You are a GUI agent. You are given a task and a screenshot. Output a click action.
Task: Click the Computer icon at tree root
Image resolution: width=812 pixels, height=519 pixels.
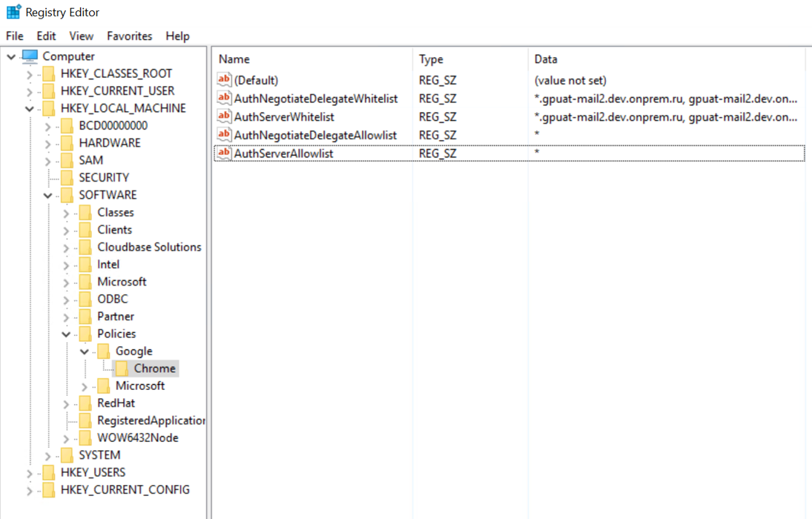(x=30, y=56)
